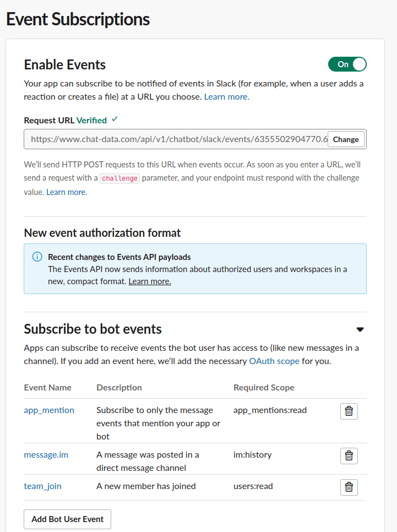Select the Request URL input field
The height and width of the screenshot is (532, 397).
pyautogui.click(x=176, y=139)
